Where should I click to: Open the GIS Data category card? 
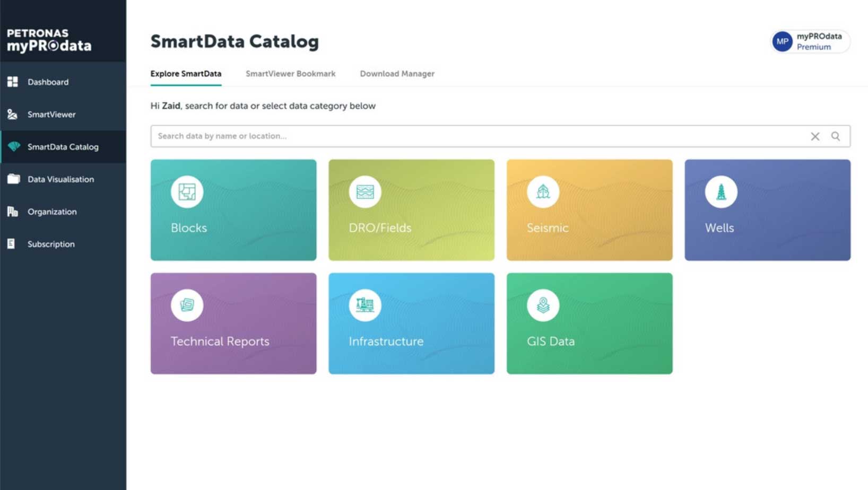click(589, 323)
